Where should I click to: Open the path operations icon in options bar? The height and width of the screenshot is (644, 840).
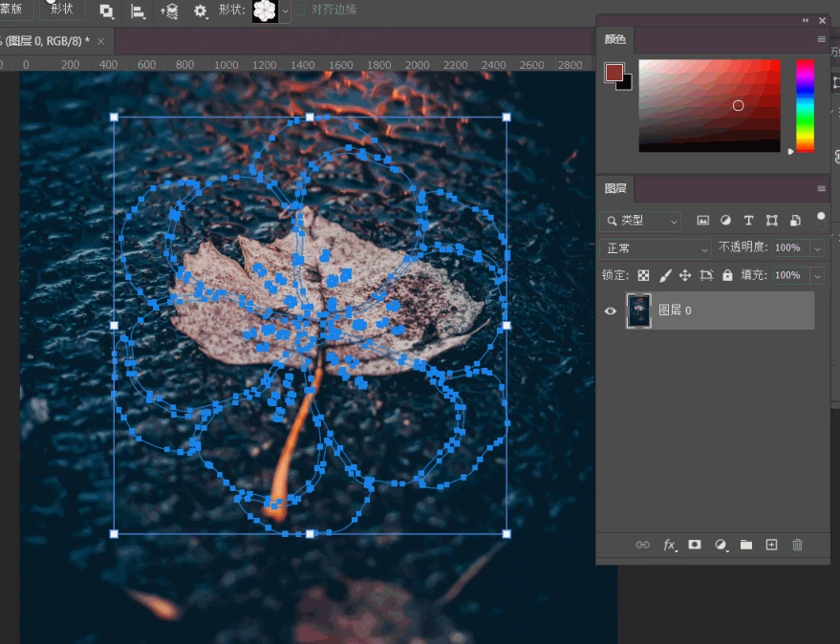[106, 11]
